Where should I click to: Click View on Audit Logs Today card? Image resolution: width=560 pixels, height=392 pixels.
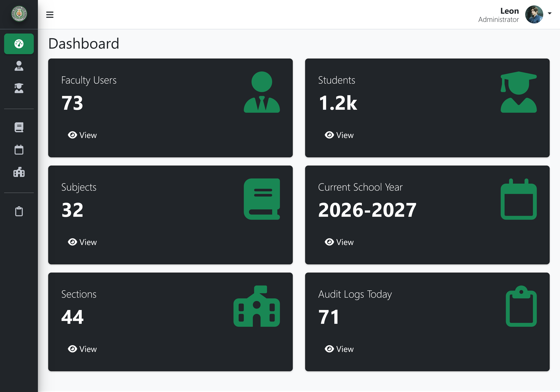[x=339, y=349]
